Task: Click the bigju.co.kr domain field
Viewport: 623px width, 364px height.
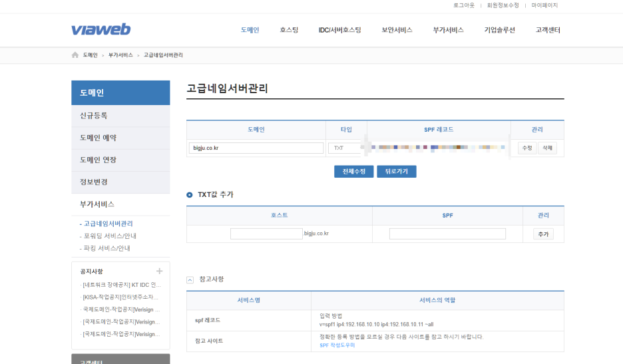Action: pyautogui.click(x=256, y=148)
